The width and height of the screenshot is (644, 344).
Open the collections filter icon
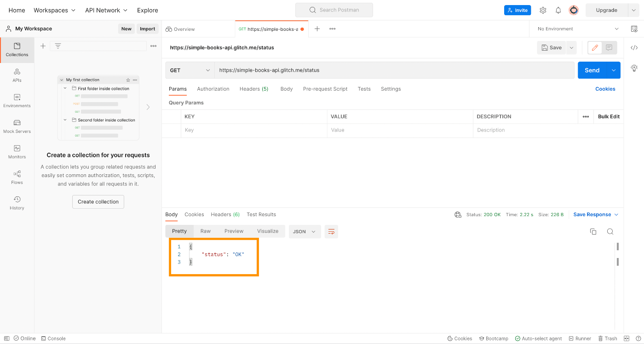(x=58, y=46)
